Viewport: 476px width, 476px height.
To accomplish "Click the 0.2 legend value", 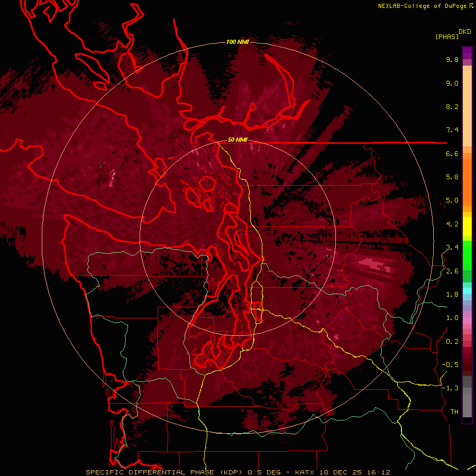I will click(452, 342).
